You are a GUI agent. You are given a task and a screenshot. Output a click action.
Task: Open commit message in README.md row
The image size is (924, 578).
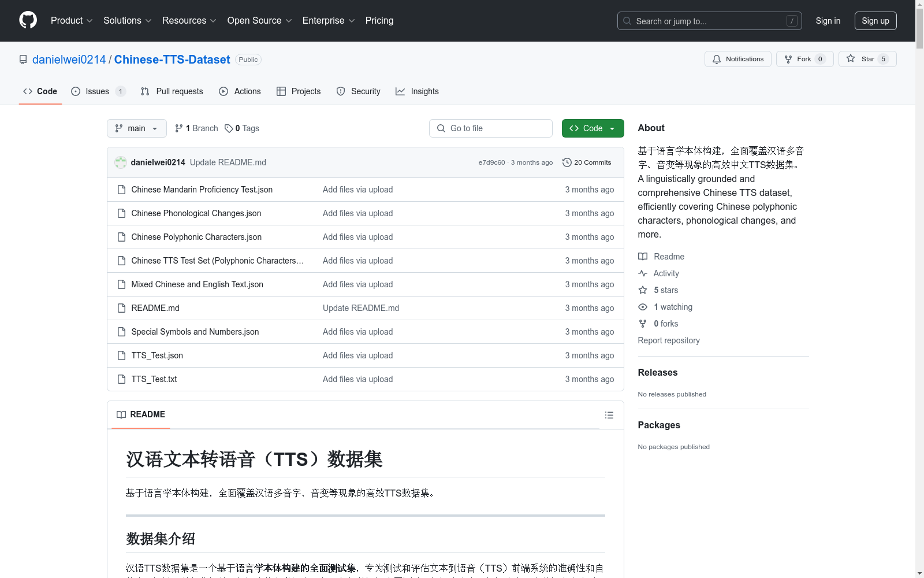coord(361,308)
